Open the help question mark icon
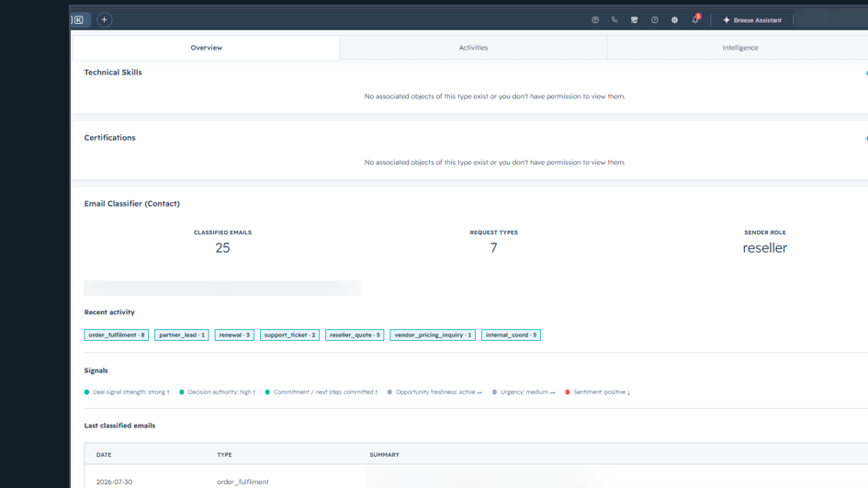 tap(655, 20)
